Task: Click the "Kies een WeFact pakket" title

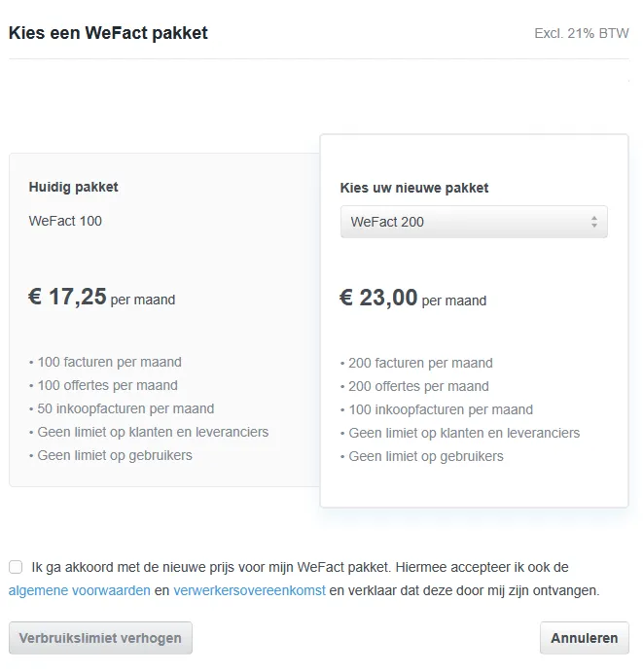Action: (108, 33)
